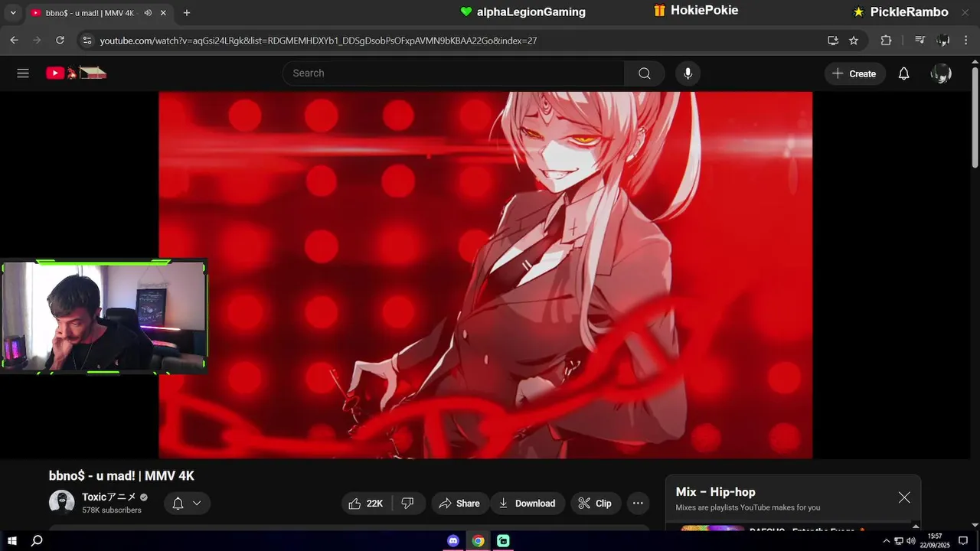
Task: Open Chrome profile avatar
Action: point(943,41)
